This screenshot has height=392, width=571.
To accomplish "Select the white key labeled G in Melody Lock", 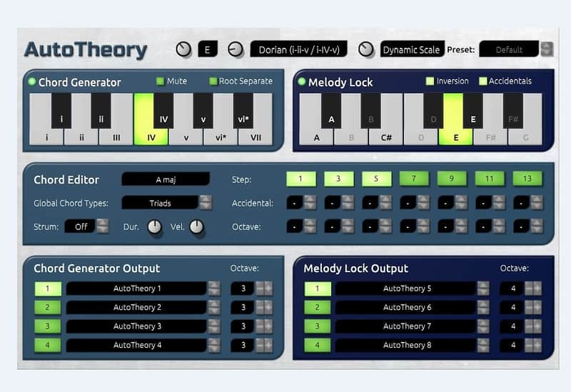I will 525,137.
